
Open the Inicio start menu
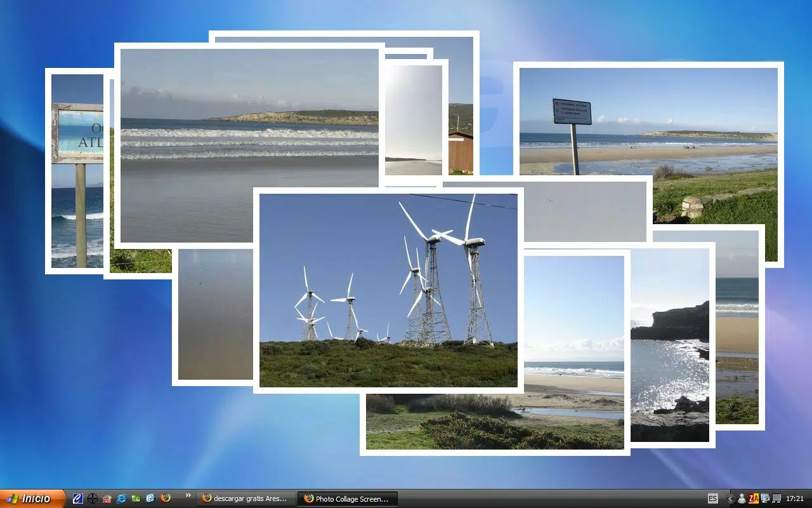(32, 498)
